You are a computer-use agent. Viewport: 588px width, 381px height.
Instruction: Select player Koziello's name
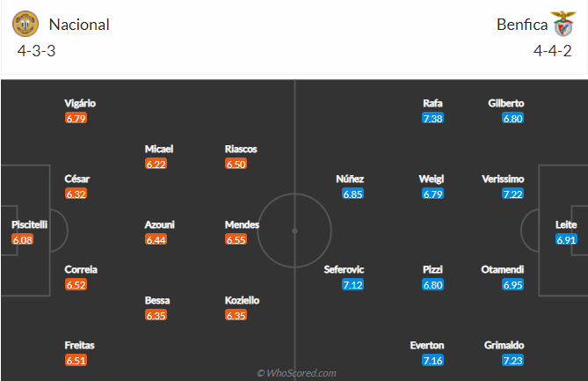242,300
